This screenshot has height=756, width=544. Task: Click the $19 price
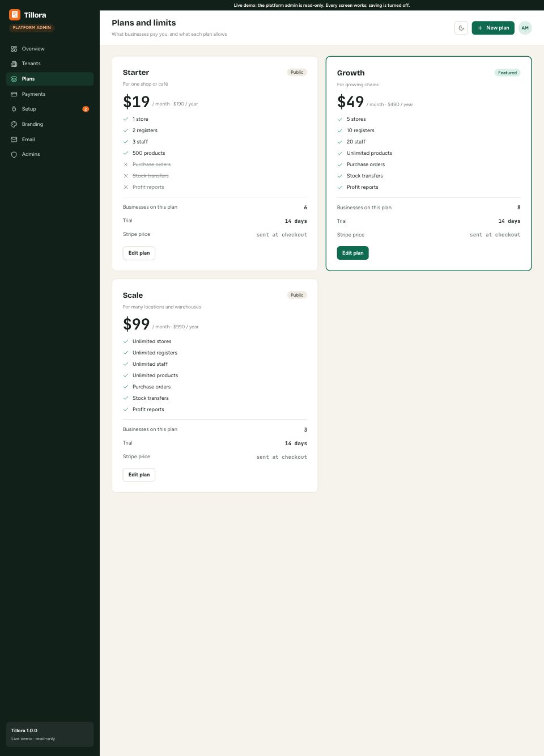click(137, 102)
